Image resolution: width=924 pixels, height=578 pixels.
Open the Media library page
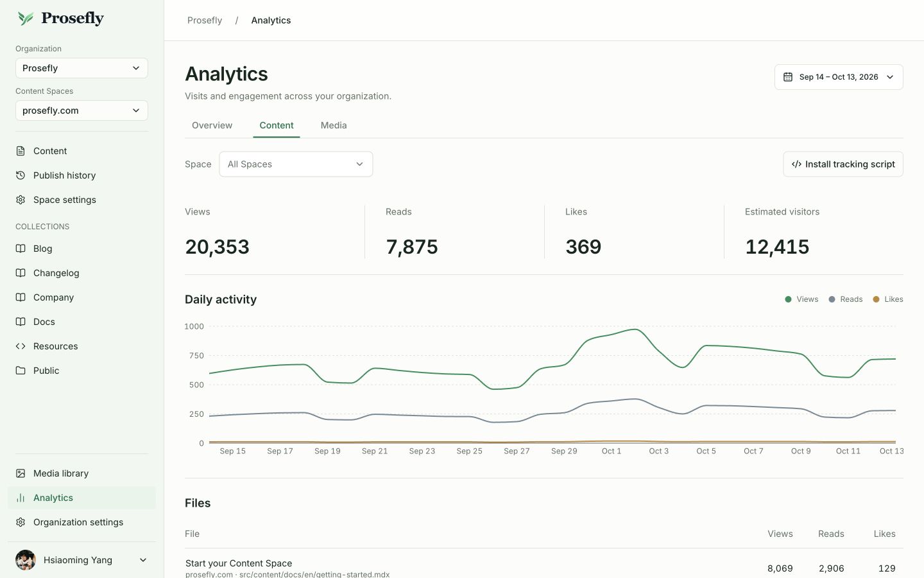[x=81, y=473]
